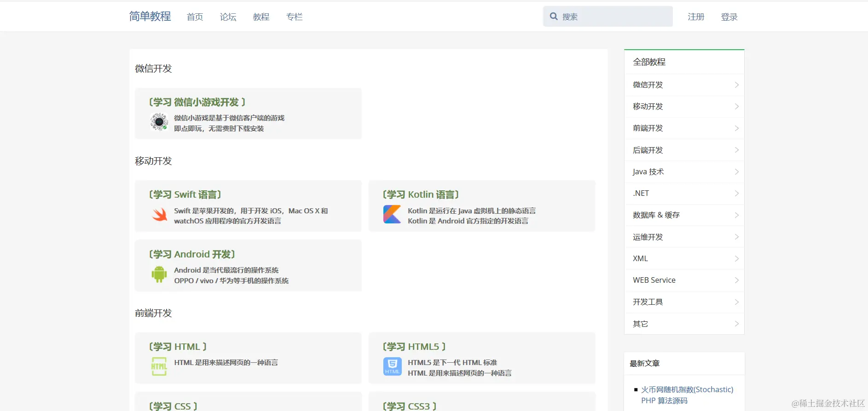Open the 学习 HTML5 title link

pyautogui.click(x=414, y=347)
